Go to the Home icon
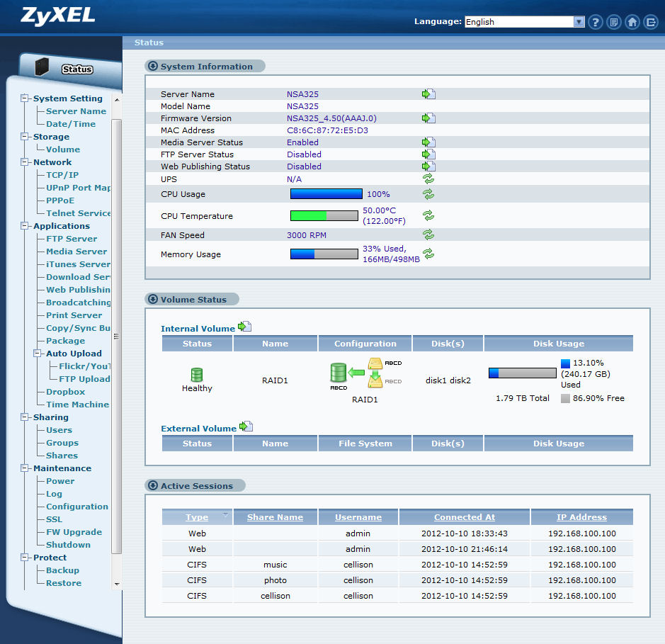Viewport: 665px width, 644px height. tap(632, 22)
